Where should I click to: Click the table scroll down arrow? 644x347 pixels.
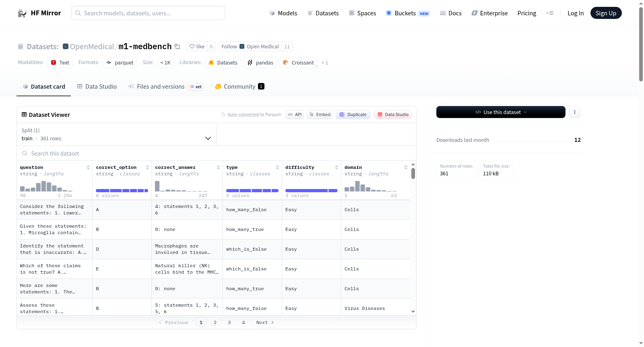click(413, 312)
